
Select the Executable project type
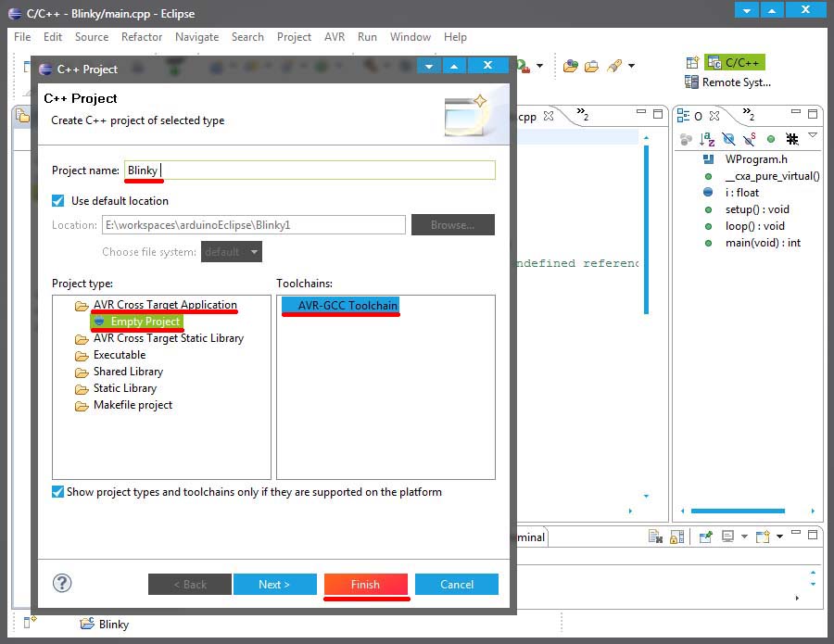(120, 355)
